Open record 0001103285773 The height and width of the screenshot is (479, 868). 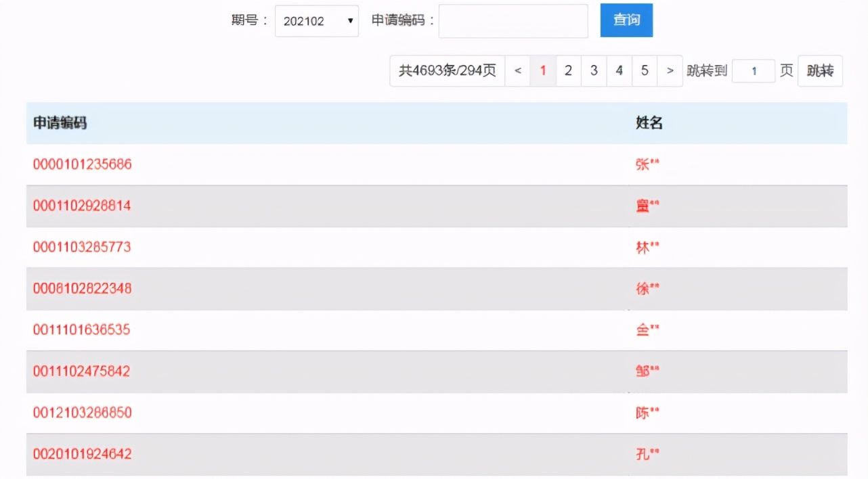[82, 247]
